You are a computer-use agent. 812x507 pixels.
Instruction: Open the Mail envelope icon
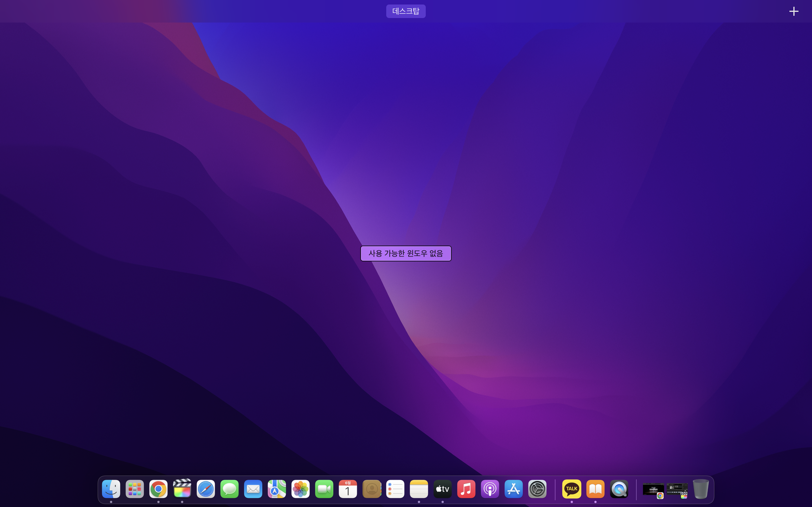click(253, 489)
